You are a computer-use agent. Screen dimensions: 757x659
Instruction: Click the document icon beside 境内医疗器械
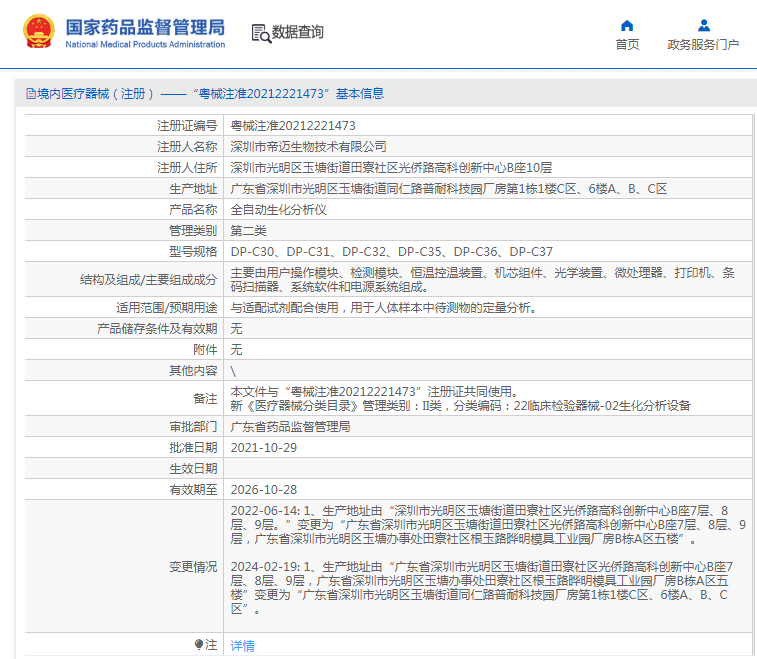[31, 94]
